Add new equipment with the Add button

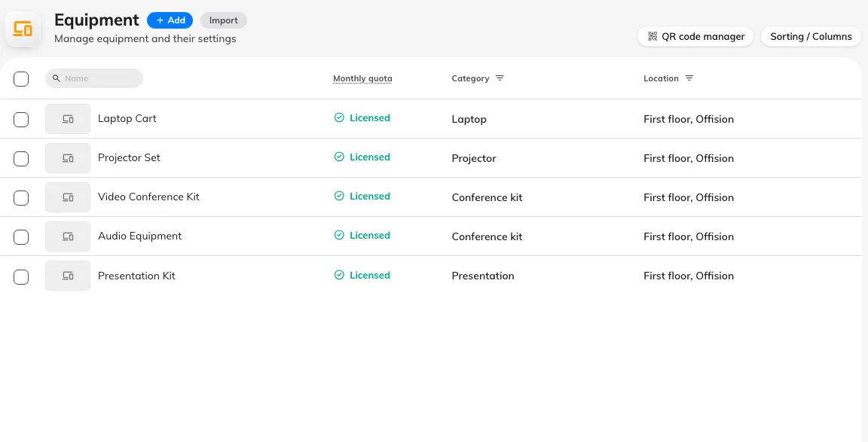170,20
